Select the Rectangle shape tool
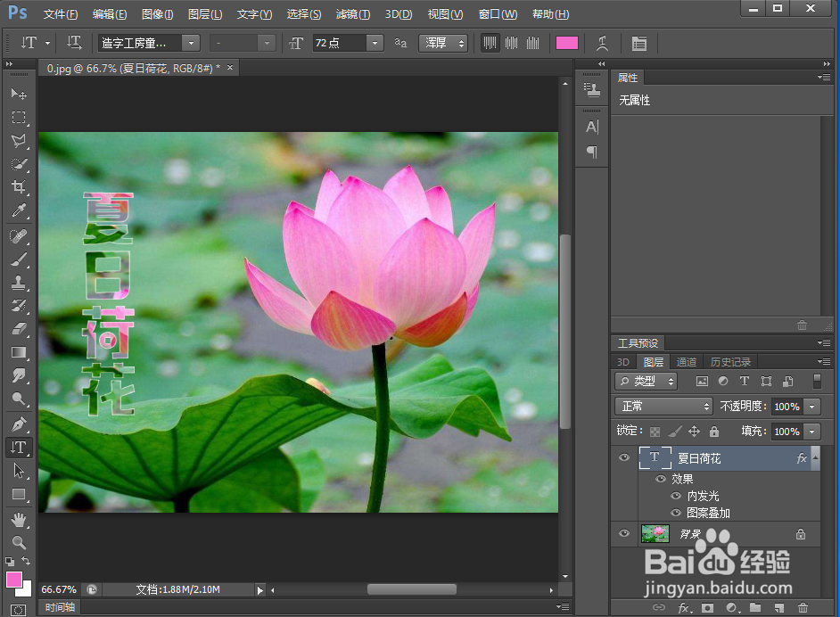Screen dimensions: 840x617 19,494
